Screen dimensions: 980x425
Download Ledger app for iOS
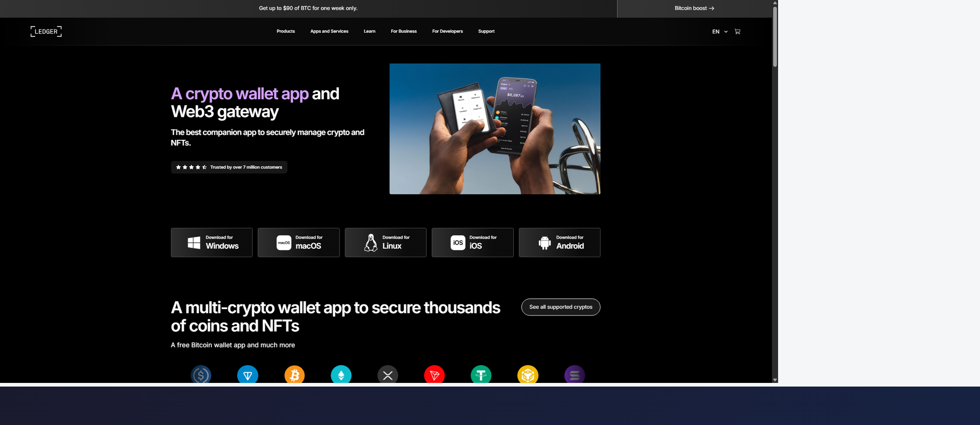(x=472, y=242)
